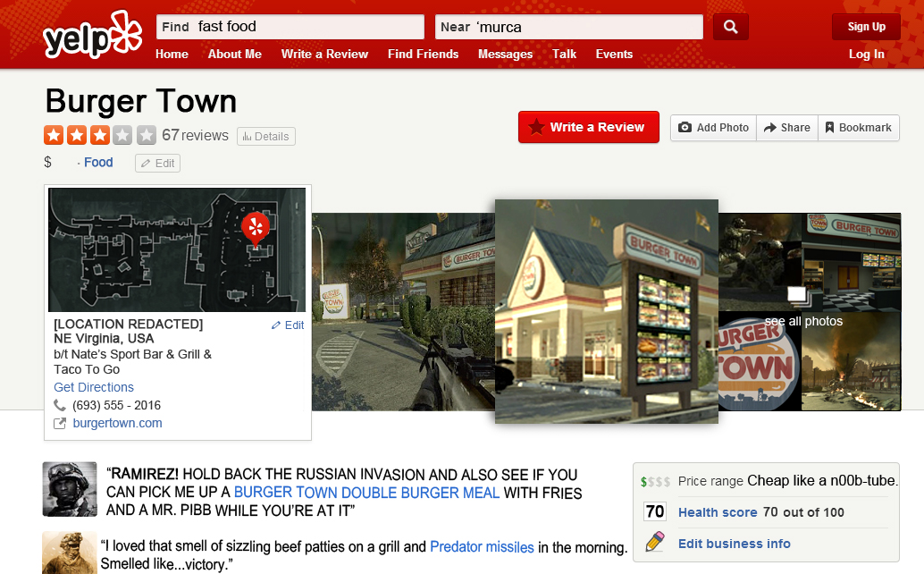This screenshot has width=924, height=574.
Task: Open the Home navigation item
Action: click(x=172, y=55)
